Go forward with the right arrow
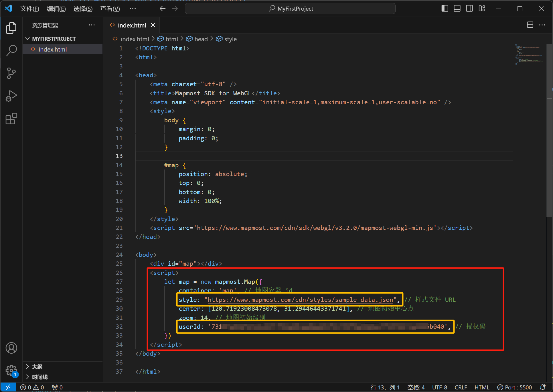This screenshot has width=553, height=392. tap(175, 9)
